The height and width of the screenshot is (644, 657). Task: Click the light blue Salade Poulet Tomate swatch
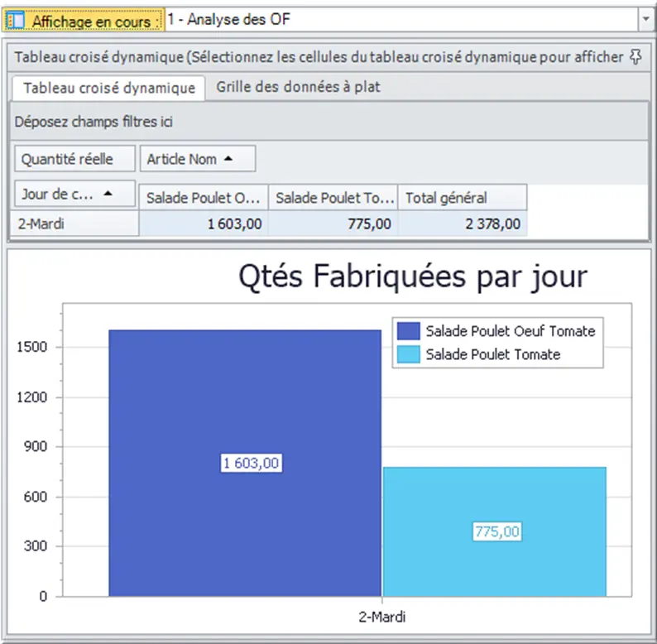tap(408, 355)
